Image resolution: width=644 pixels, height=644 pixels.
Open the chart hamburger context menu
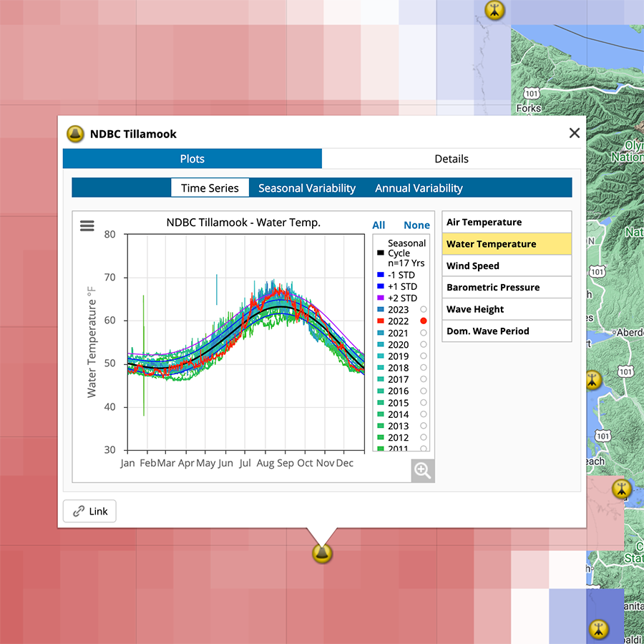[x=87, y=225]
